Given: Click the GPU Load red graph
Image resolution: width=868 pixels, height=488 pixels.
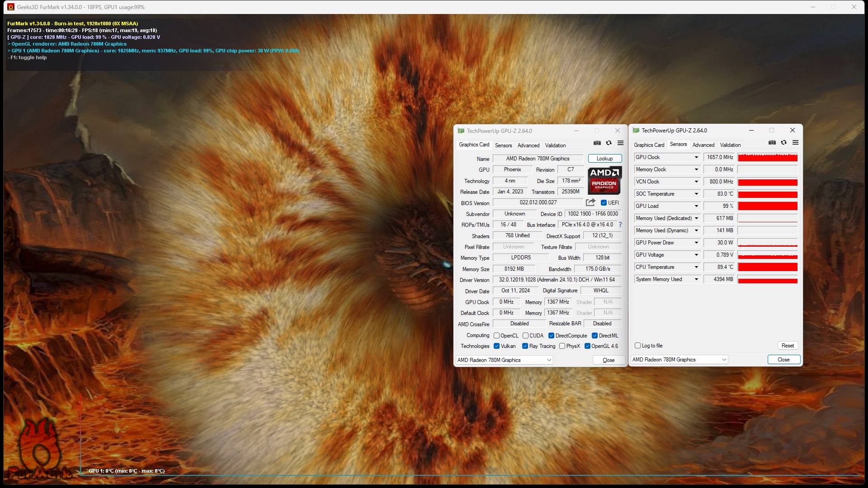Looking at the screenshot, I should (x=768, y=206).
